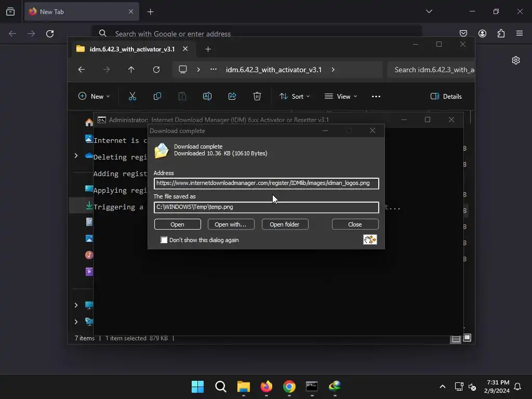Open Firefox View from the tab strip icon
The width and height of the screenshot is (532, 399).
[x=10, y=12]
